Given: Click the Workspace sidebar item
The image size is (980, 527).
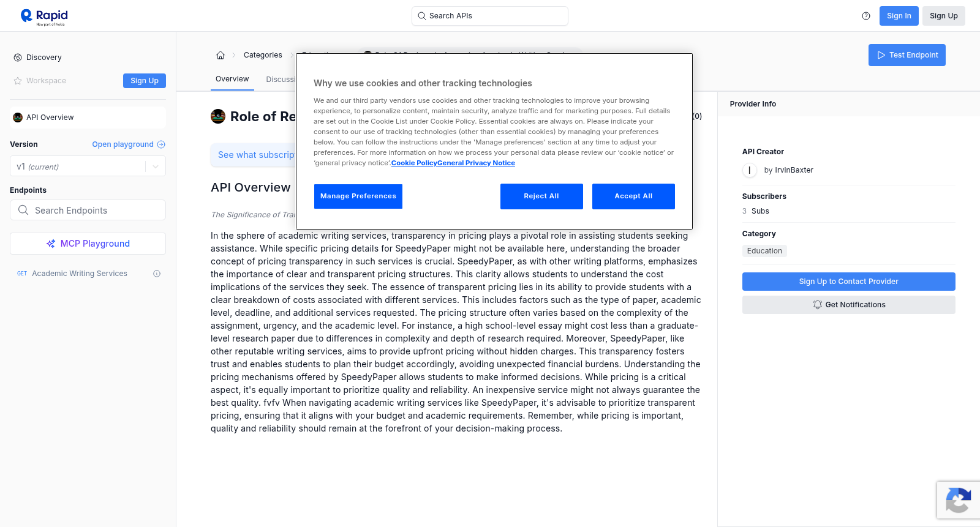Looking at the screenshot, I should coord(46,81).
